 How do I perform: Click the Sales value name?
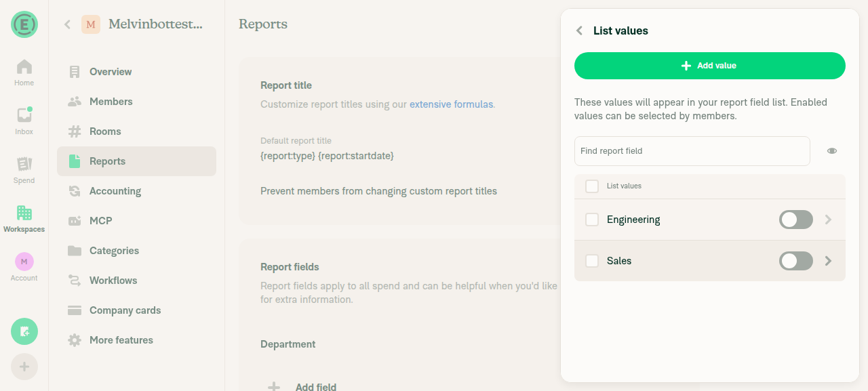click(619, 261)
